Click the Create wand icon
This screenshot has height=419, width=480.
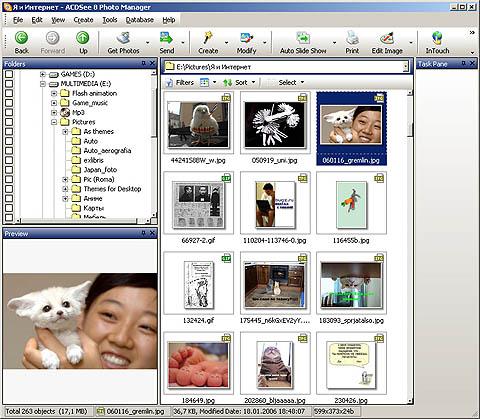click(x=208, y=38)
